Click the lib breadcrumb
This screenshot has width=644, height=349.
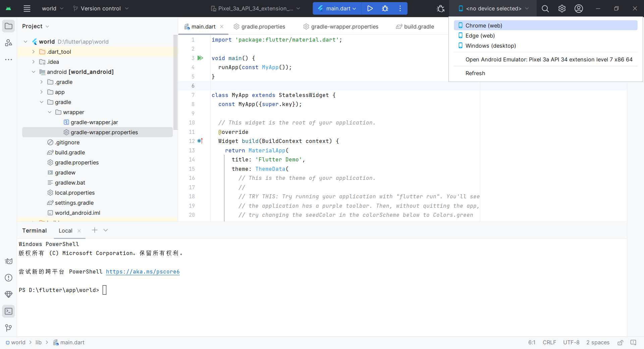[x=39, y=343]
